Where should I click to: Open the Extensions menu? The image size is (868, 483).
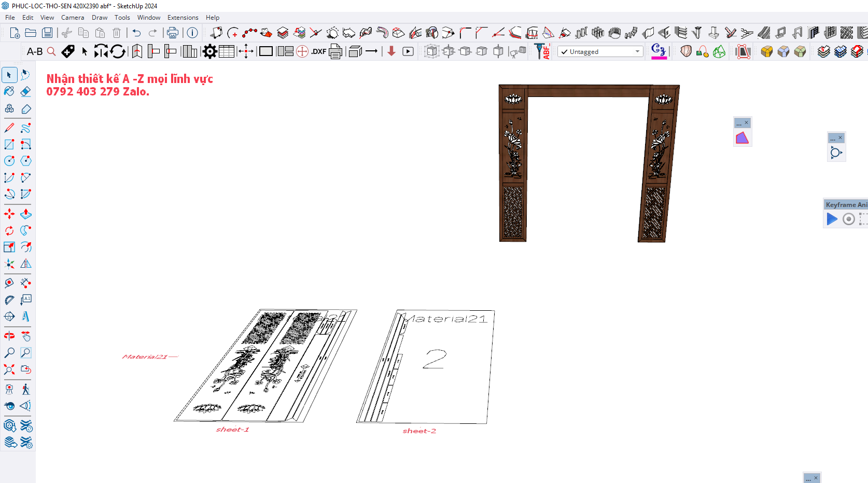point(183,18)
